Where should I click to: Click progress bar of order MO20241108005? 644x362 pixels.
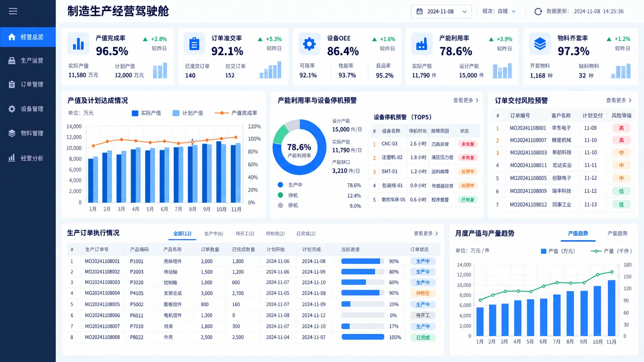tap(363, 304)
